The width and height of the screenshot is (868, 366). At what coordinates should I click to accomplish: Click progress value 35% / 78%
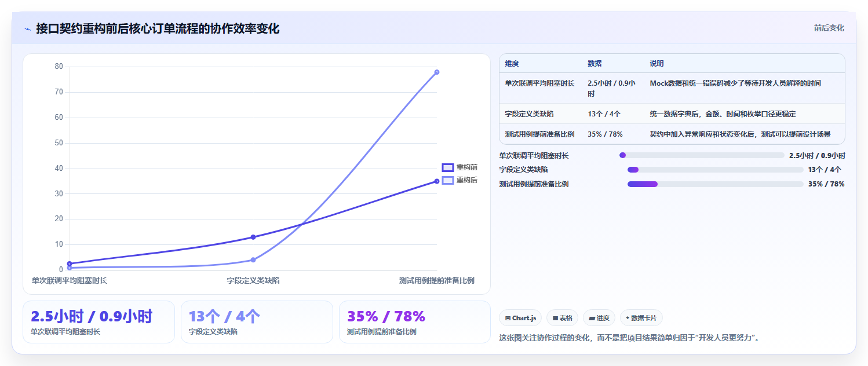[826, 184]
